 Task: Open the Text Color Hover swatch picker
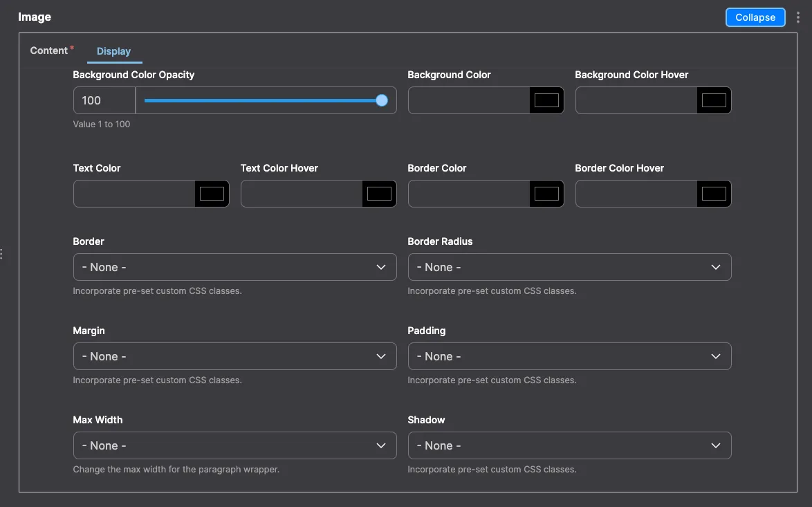pyautogui.click(x=379, y=194)
